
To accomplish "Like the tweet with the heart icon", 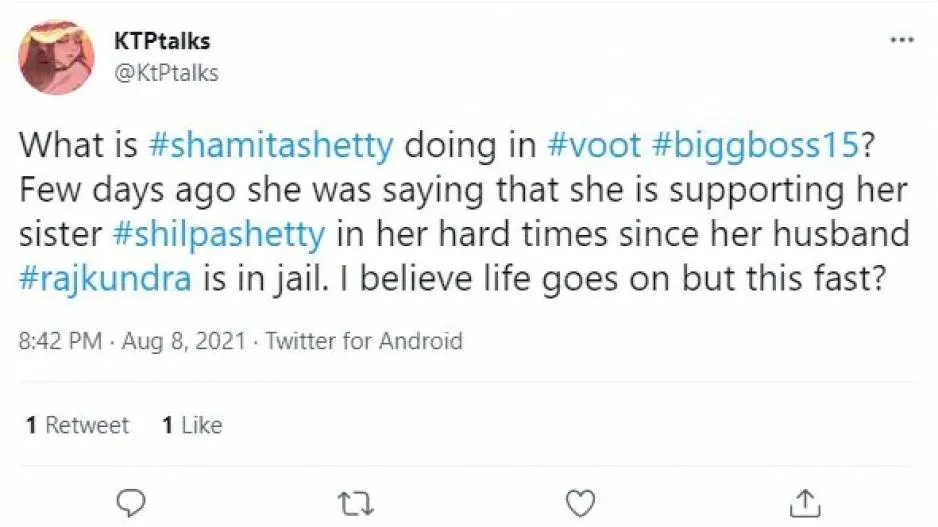I will 580,500.
